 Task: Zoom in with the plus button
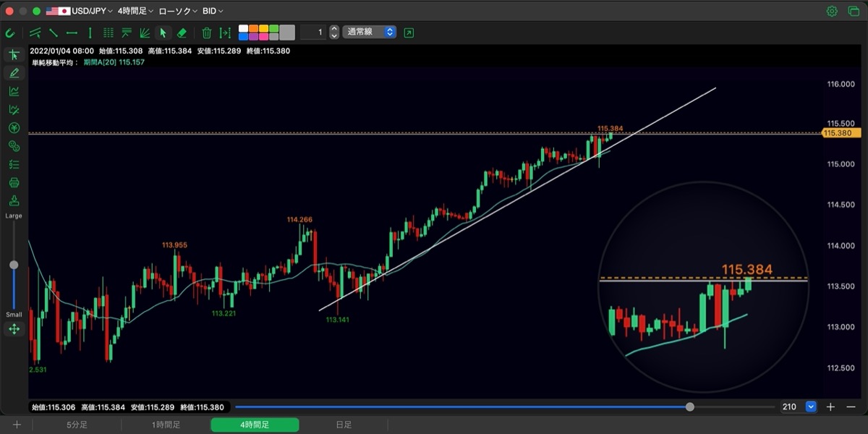pyautogui.click(x=830, y=407)
